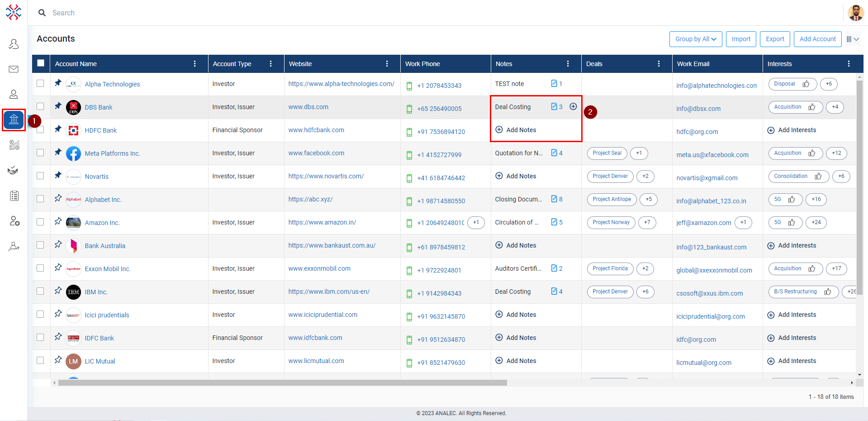
Task: Check the IBM Inc. row checkbox
Action: pyautogui.click(x=40, y=291)
